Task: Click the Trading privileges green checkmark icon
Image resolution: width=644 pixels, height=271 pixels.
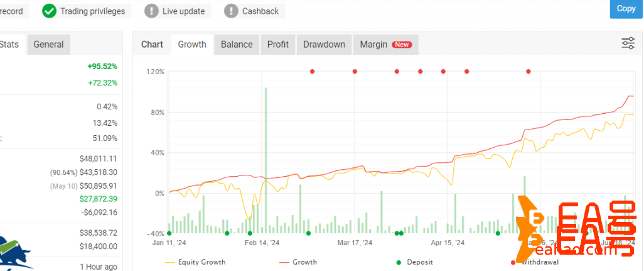Action: 49,11
